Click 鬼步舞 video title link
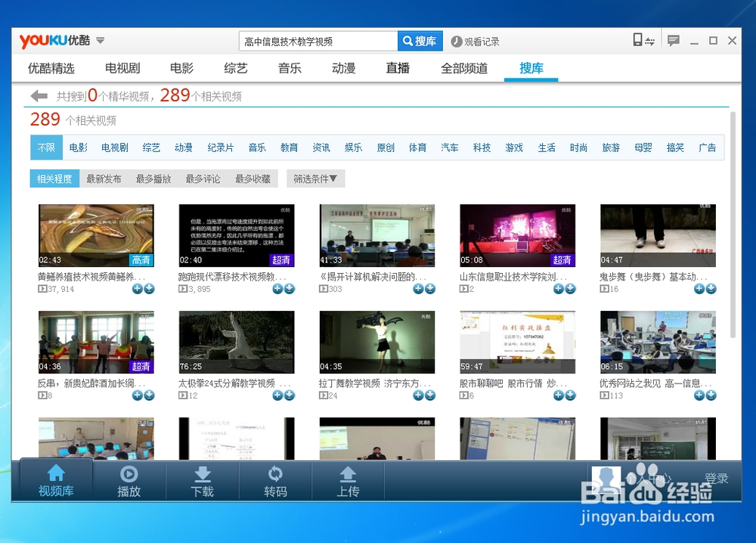 (x=653, y=277)
